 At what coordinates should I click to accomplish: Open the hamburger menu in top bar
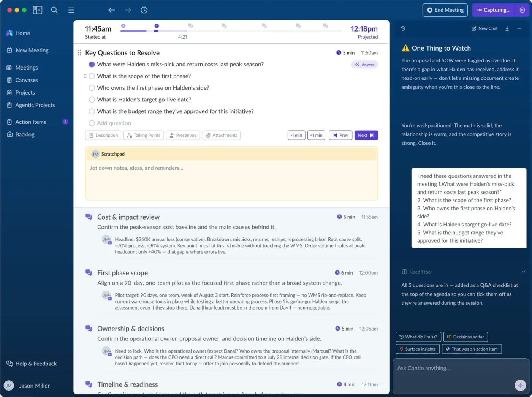(71, 10)
